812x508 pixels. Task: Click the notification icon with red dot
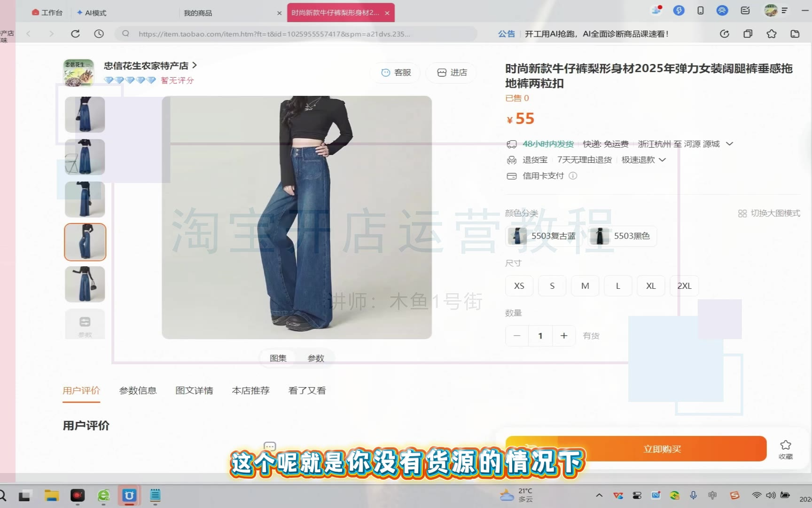(x=656, y=10)
